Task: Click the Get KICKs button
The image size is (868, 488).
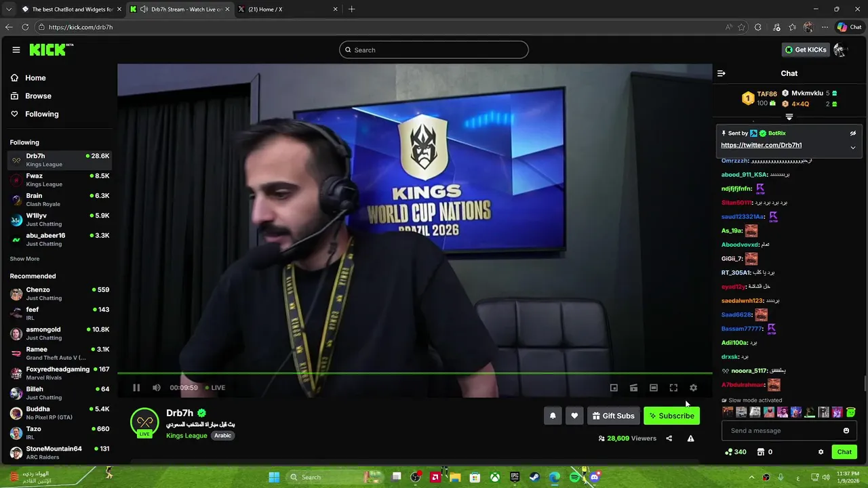Action: coord(806,49)
